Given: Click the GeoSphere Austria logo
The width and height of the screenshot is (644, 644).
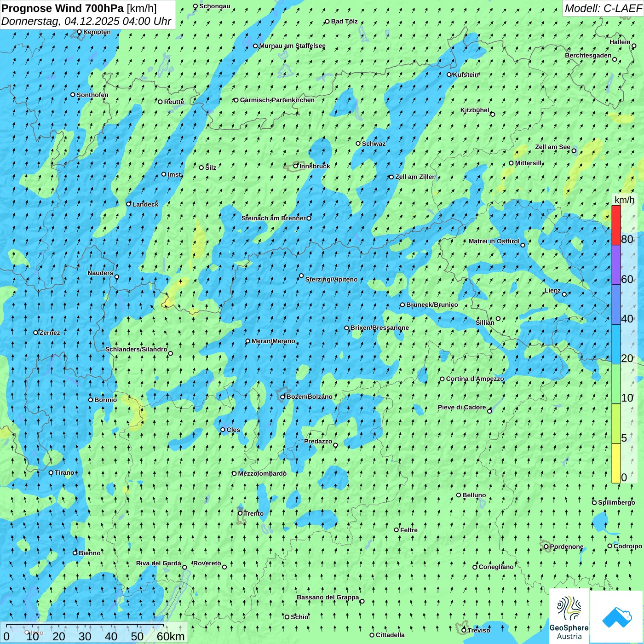Looking at the screenshot, I should pyautogui.click(x=569, y=616).
